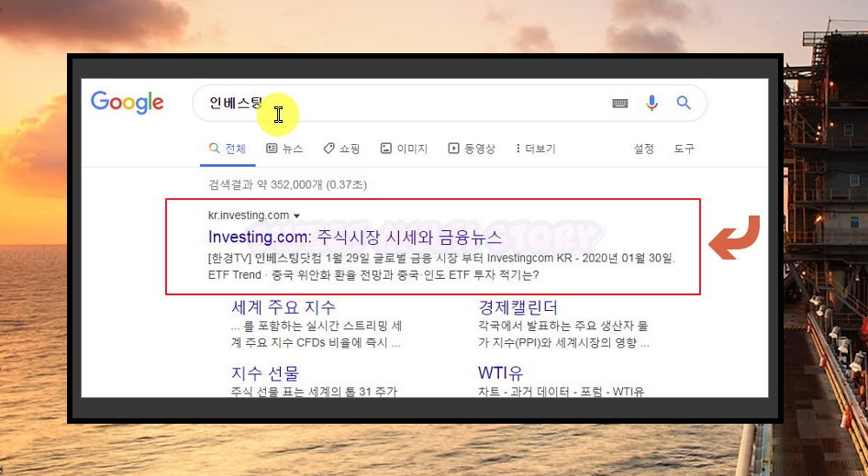868x476 pixels.
Task: Open the 세계 주요 지수 sitelink
Action: (x=283, y=307)
